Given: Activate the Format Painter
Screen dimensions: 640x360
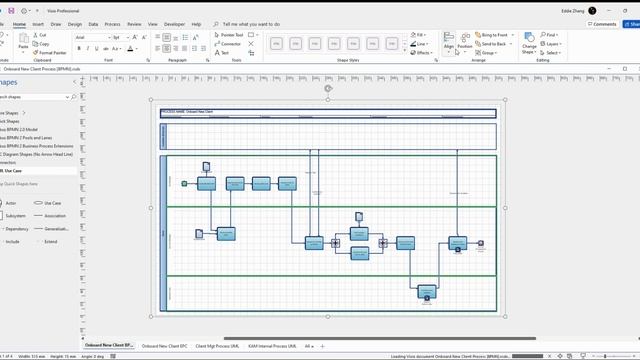Looking at the screenshot, I should [x=49, y=53].
